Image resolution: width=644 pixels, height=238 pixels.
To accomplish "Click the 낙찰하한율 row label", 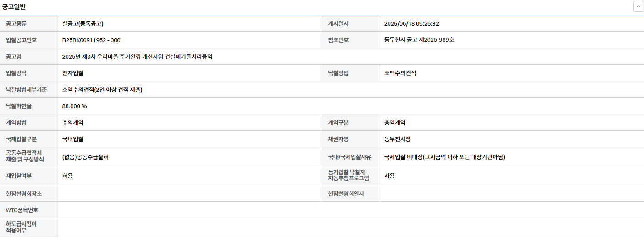I will click(x=19, y=106).
